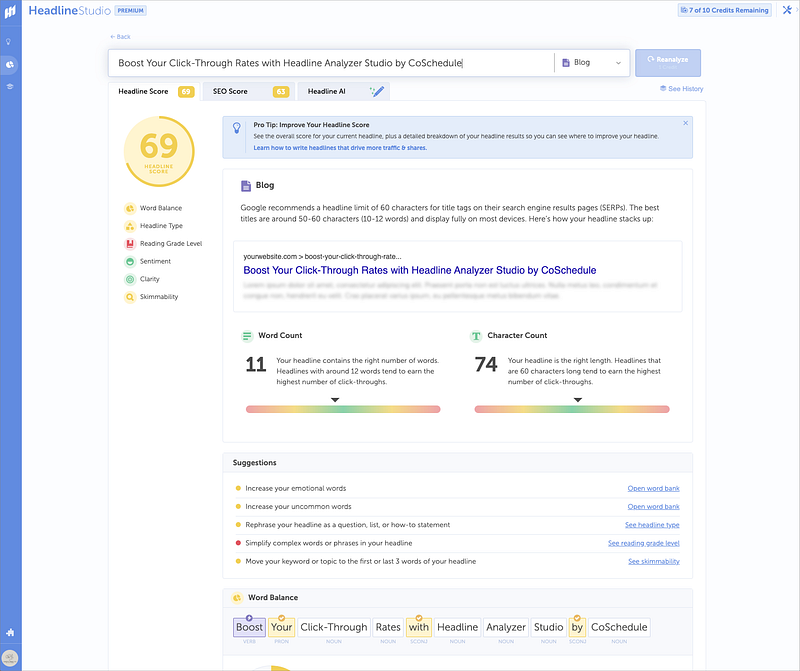Open 'See reading grade level' suggestion link

point(643,543)
